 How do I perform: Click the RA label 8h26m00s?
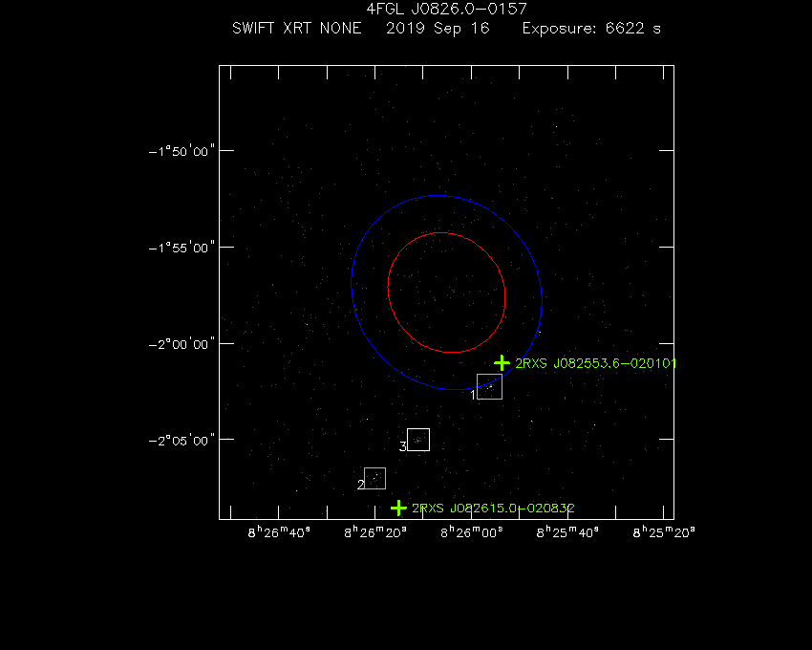[x=472, y=532]
